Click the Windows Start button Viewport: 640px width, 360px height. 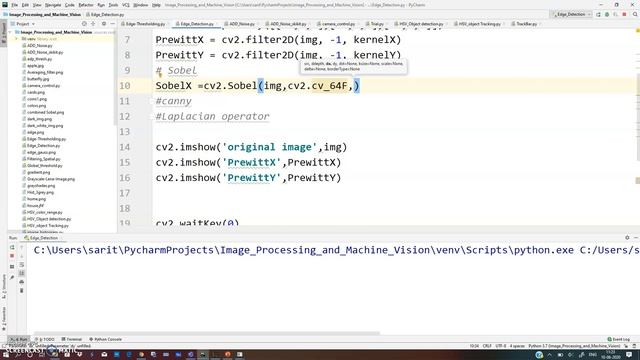pyautogui.click(x=5, y=355)
